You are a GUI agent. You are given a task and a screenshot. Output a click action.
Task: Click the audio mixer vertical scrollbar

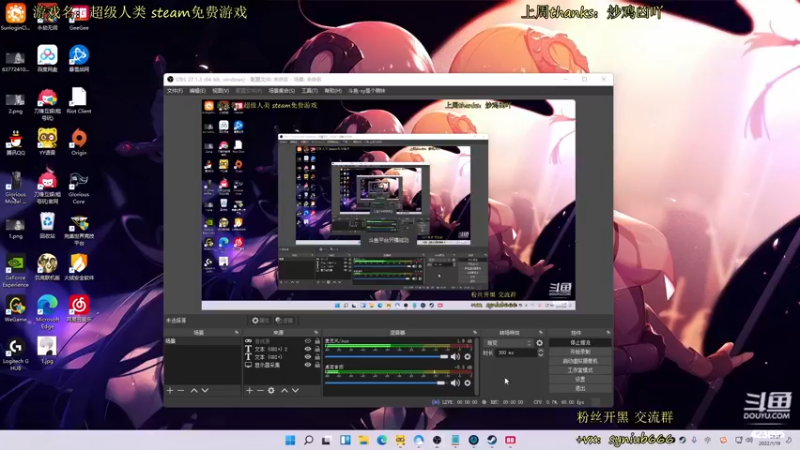[x=478, y=366]
